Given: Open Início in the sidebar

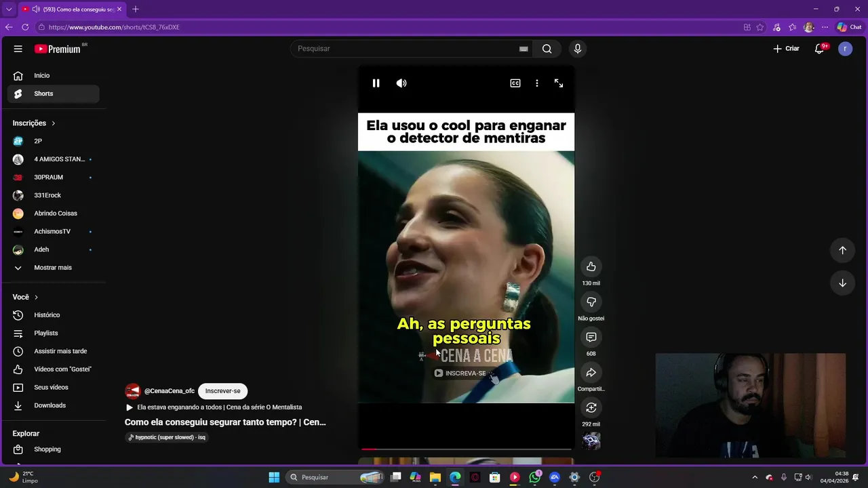Looking at the screenshot, I should click(x=54, y=75).
